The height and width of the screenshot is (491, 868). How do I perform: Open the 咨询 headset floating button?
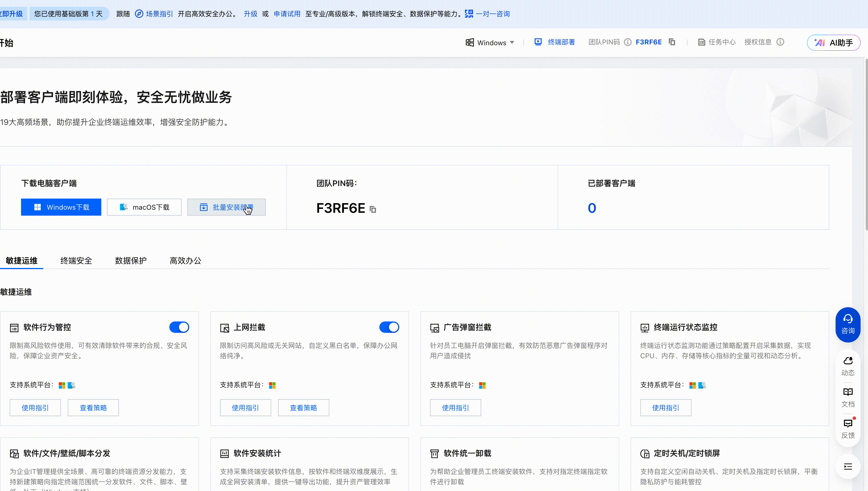[848, 324]
